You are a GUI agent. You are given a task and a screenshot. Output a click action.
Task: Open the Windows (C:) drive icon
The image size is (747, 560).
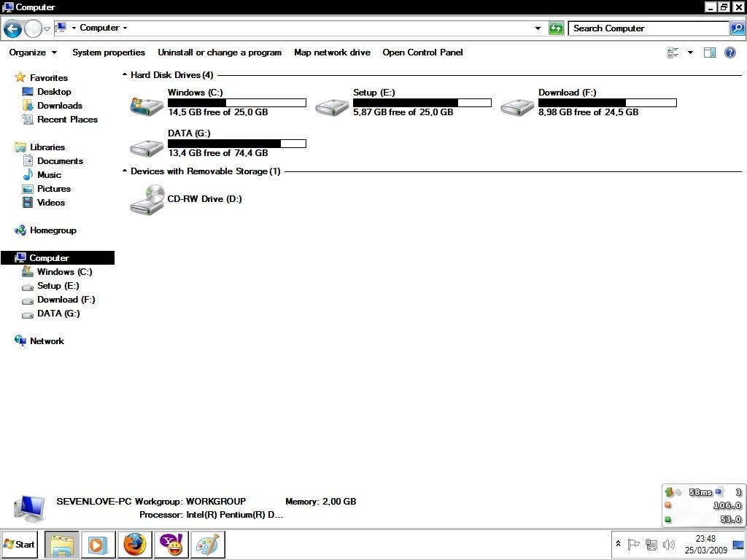tap(146, 106)
